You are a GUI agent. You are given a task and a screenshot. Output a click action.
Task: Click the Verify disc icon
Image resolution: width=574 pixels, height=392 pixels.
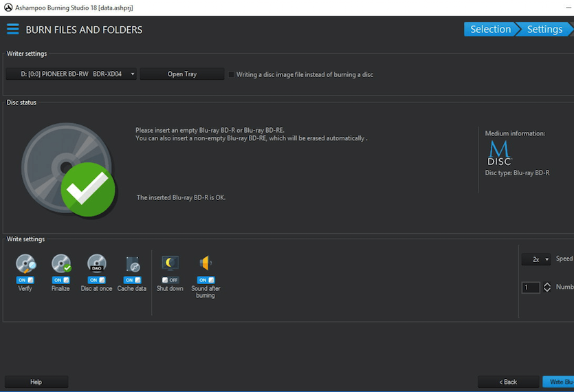pos(25,264)
